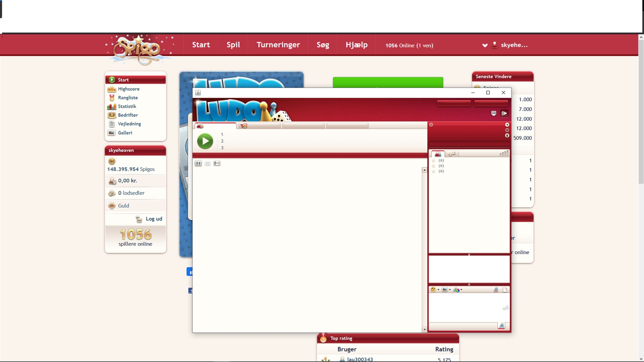The width and height of the screenshot is (644, 362).
Task: Open the smiley emoji dropdown in chat
Action: tap(435, 290)
